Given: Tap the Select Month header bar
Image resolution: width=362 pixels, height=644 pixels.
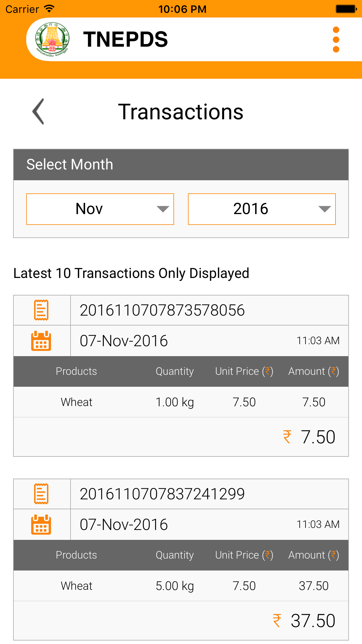Looking at the screenshot, I should [x=181, y=164].
